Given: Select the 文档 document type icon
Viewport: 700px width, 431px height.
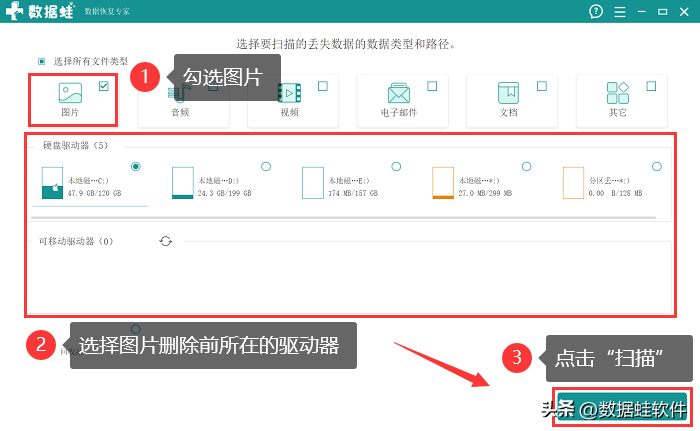Looking at the screenshot, I should coord(508,93).
